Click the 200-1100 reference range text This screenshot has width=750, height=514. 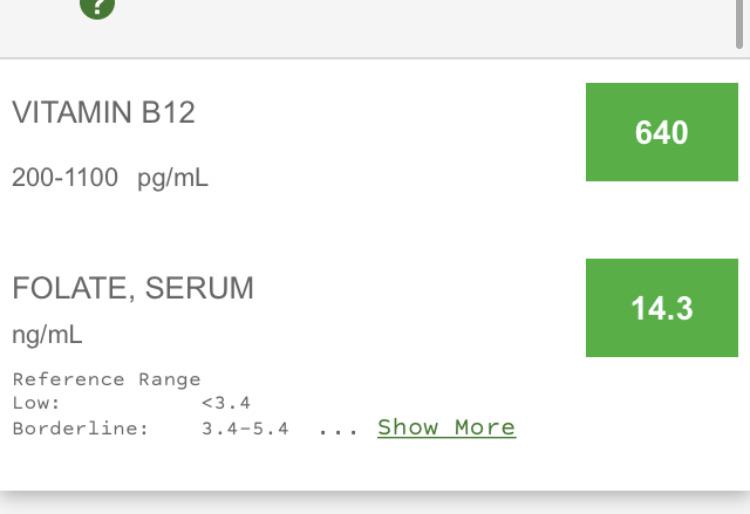pos(65,177)
